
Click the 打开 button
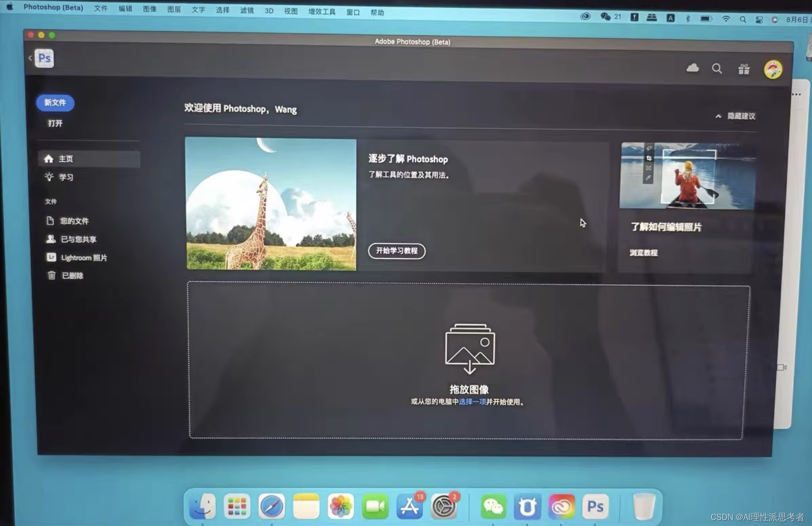point(55,123)
